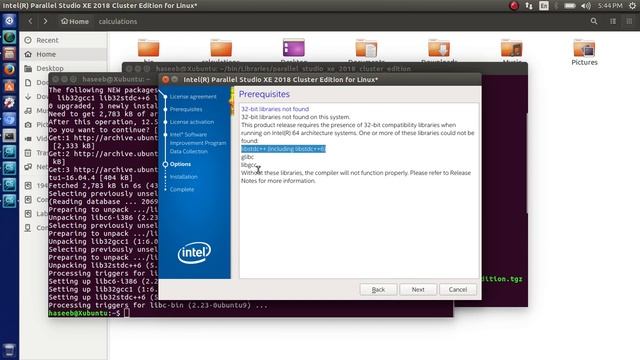Click the calculations breadcrumb in path bar

point(118,21)
